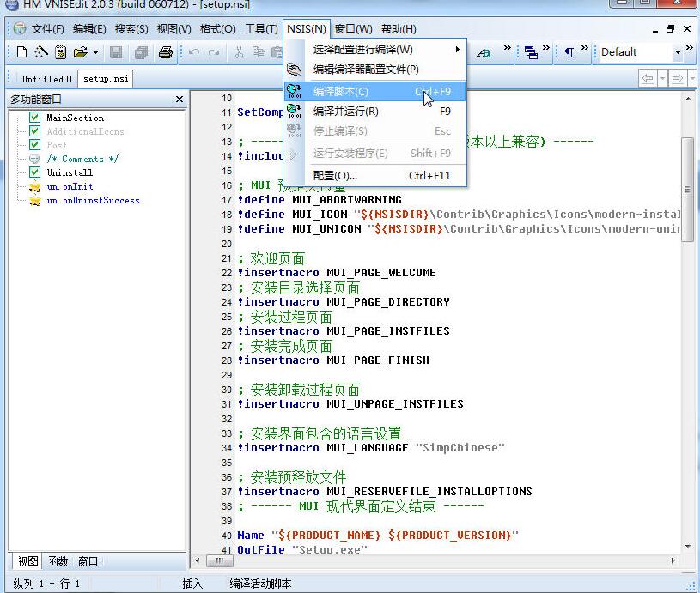Open the script wizard wand icon
700x593 pixels.
(x=41, y=52)
